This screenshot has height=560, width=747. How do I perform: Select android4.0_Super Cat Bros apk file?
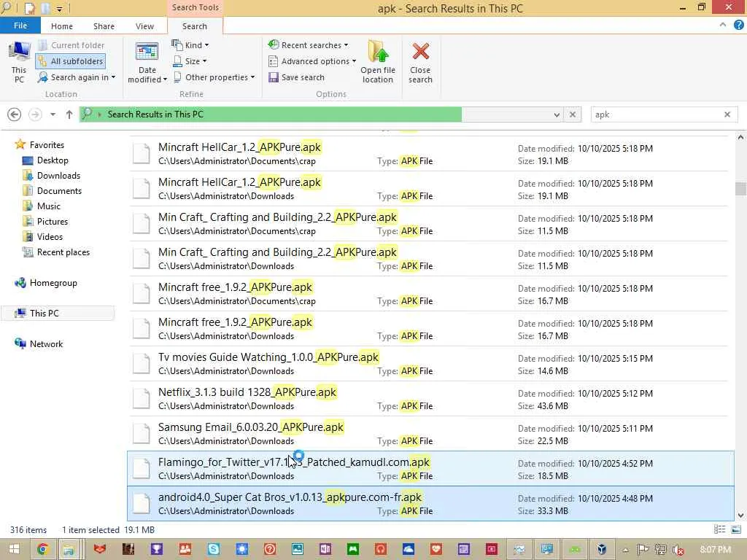click(x=430, y=503)
